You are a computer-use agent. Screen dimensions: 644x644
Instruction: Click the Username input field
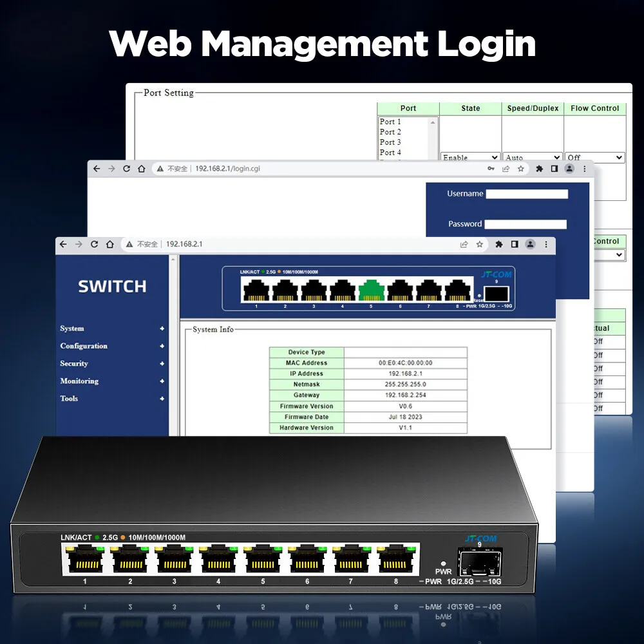[x=527, y=194]
